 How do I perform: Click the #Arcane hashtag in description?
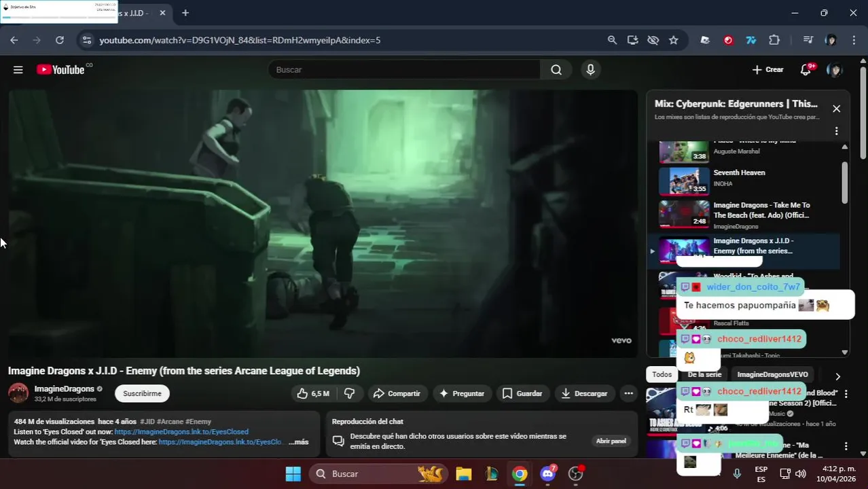[x=170, y=422]
